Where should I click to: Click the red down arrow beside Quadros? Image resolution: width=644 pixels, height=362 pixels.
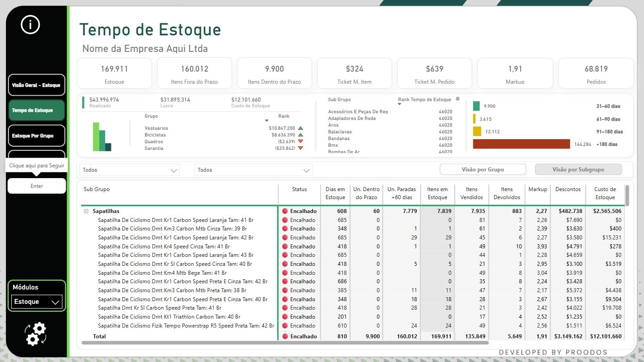pyautogui.click(x=301, y=141)
